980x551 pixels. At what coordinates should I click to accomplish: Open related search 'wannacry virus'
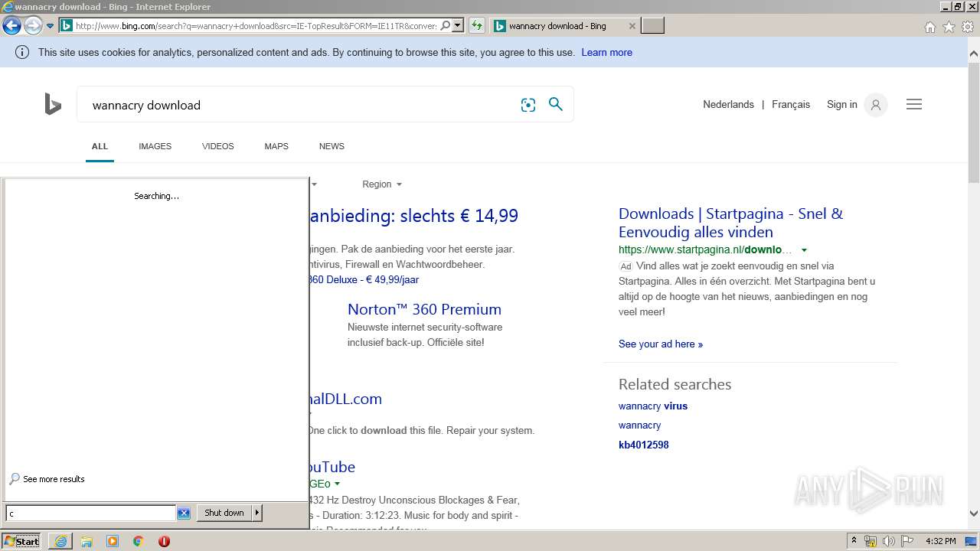653,406
